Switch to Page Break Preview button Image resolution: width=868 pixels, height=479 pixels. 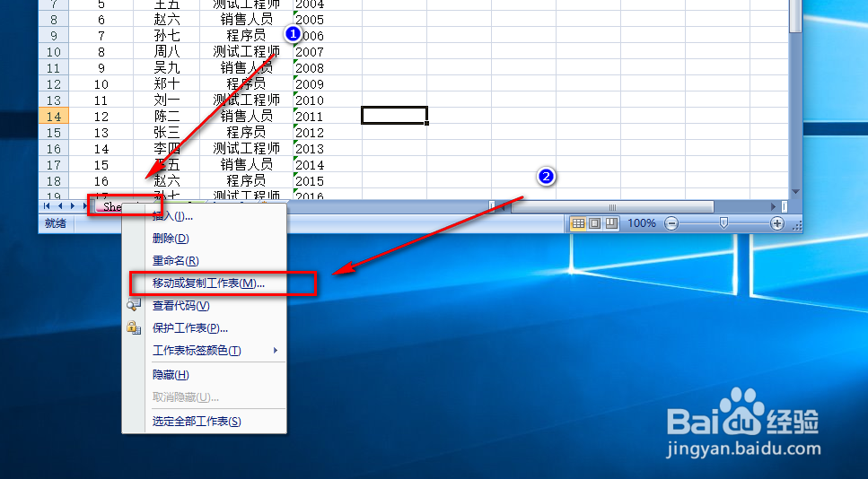click(x=611, y=223)
